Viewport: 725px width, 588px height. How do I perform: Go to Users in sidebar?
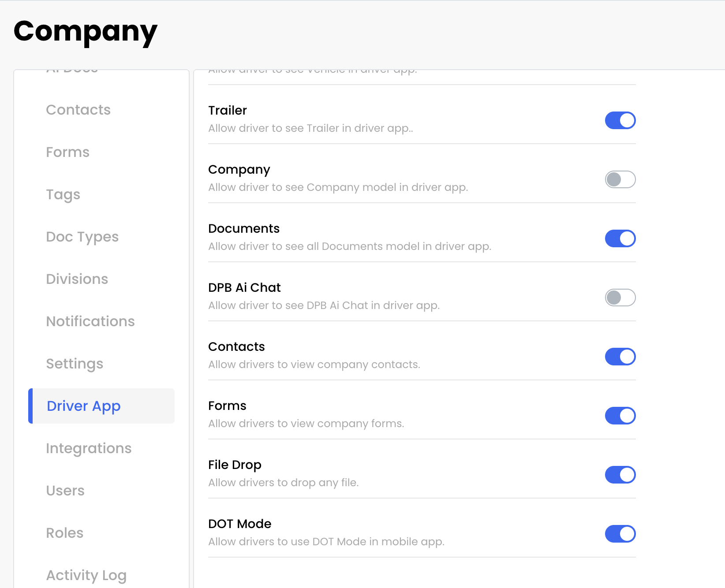coord(65,491)
